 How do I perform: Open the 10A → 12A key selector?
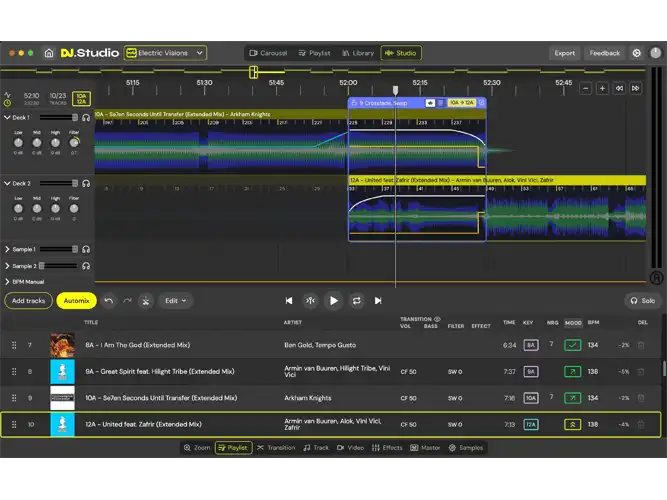[461, 103]
